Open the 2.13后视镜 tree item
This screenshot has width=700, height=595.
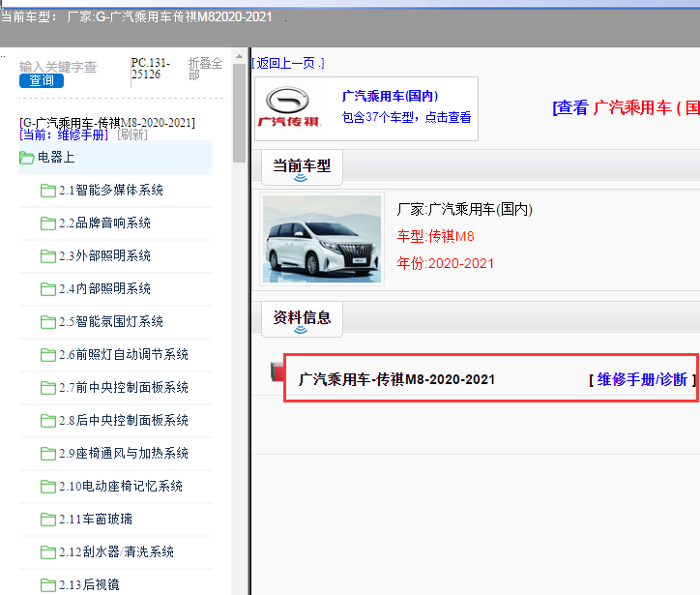89,584
